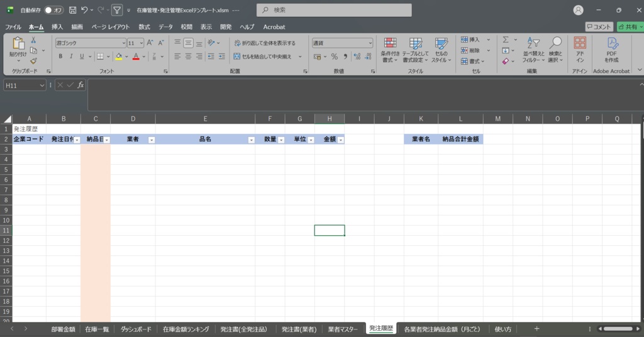
Task: Switch to ダッシュボード sheet tab
Action: [136, 329]
